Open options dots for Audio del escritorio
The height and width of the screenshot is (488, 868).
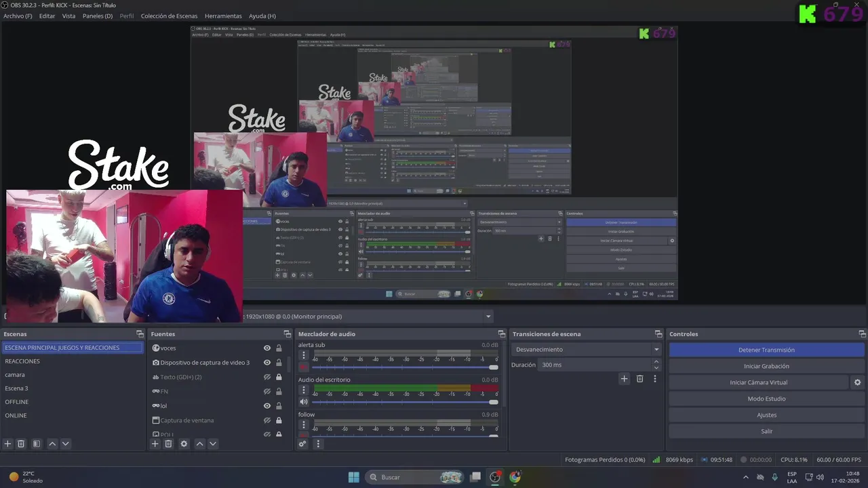(x=304, y=390)
